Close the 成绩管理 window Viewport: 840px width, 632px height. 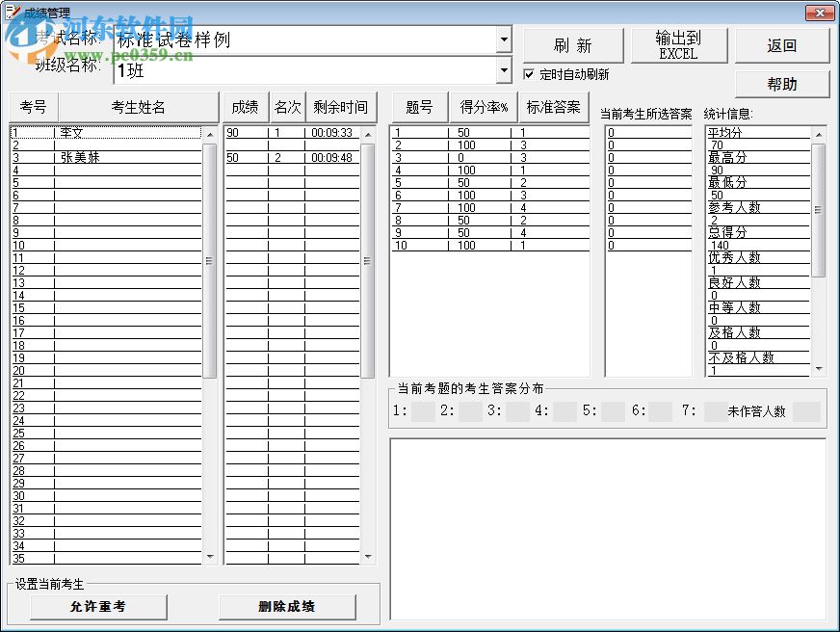coord(820,13)
